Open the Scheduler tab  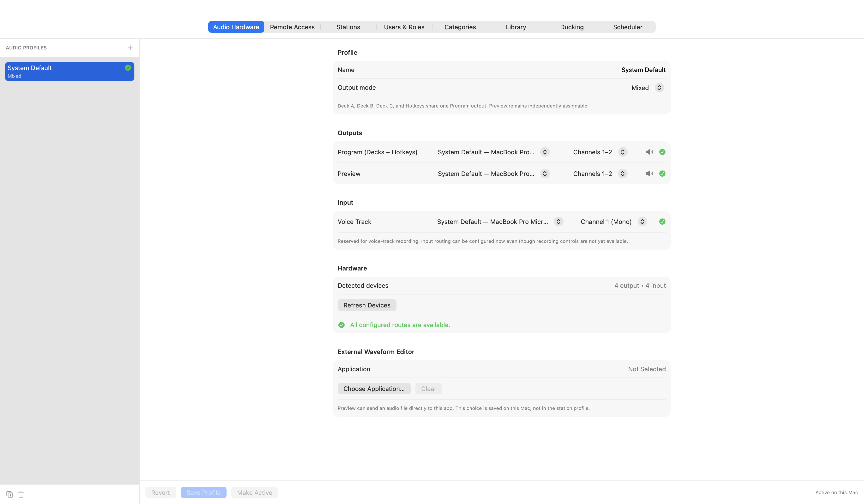click(628, 27)
